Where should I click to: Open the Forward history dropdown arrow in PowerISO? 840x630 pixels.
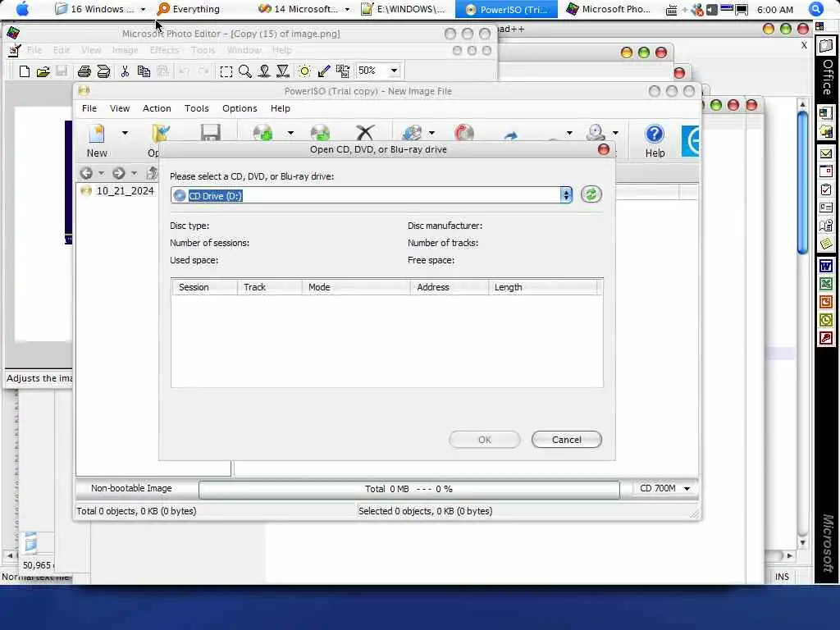tap(134, 173)
